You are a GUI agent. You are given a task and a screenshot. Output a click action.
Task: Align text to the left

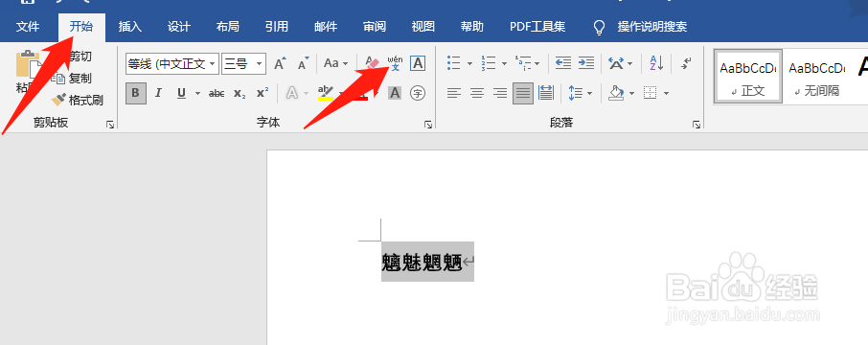click(x=454, y=93)
